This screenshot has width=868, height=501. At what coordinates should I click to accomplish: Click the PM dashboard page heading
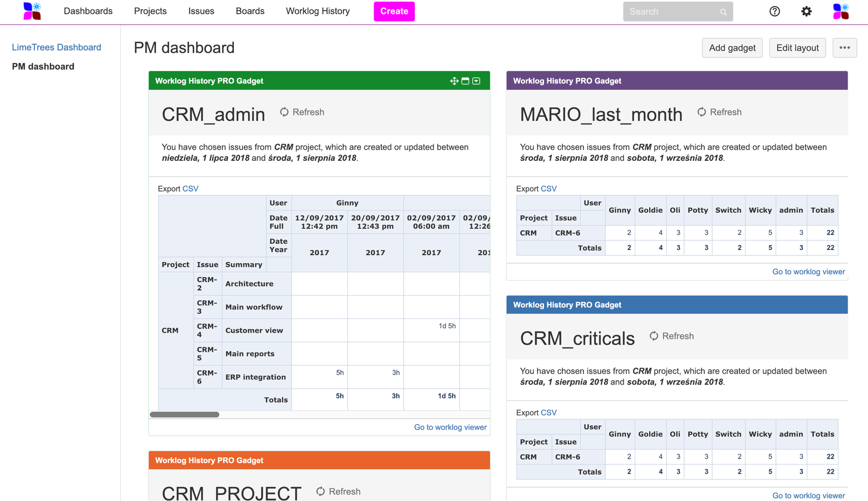184,48
